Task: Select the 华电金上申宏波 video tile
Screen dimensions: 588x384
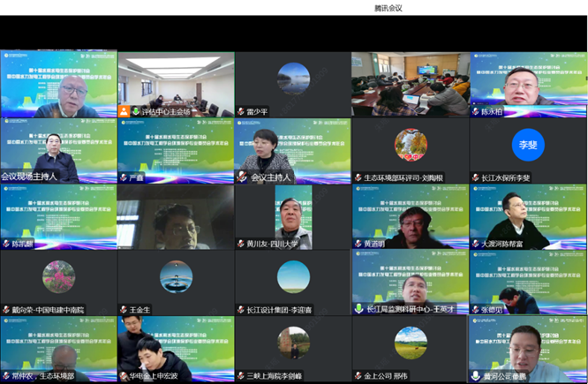Action: pyautogui.click(x=176, y=349)
